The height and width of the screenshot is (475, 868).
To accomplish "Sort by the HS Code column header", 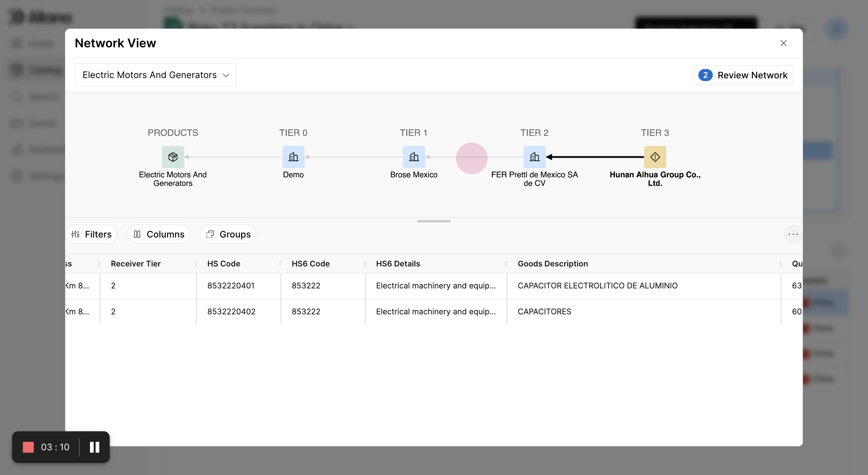I will (x=224, y=263).
